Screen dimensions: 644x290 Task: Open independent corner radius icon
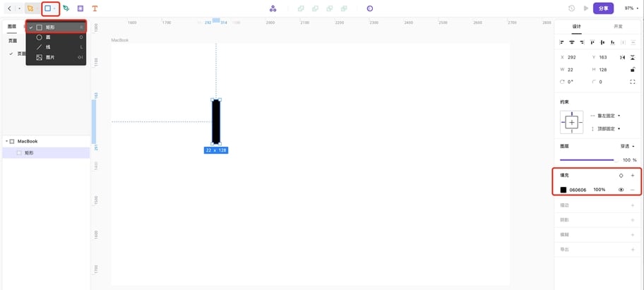(x=633, y=82)
